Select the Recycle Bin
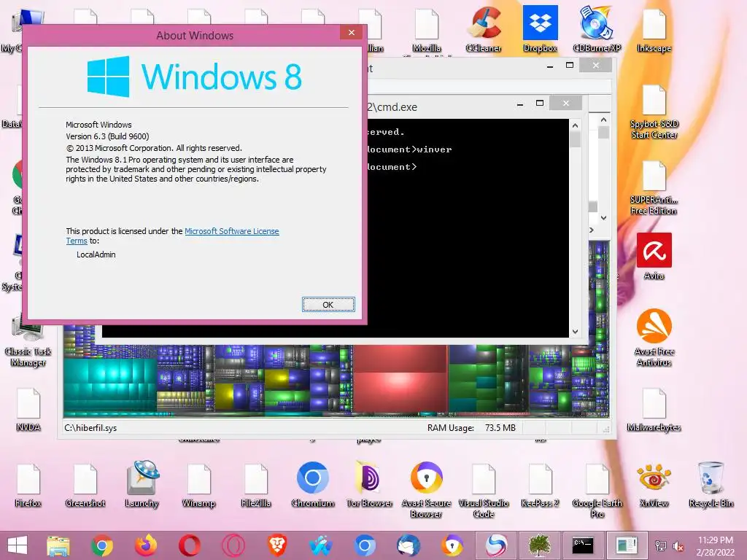This screenshot has height=560, width=747. point(711,484)
